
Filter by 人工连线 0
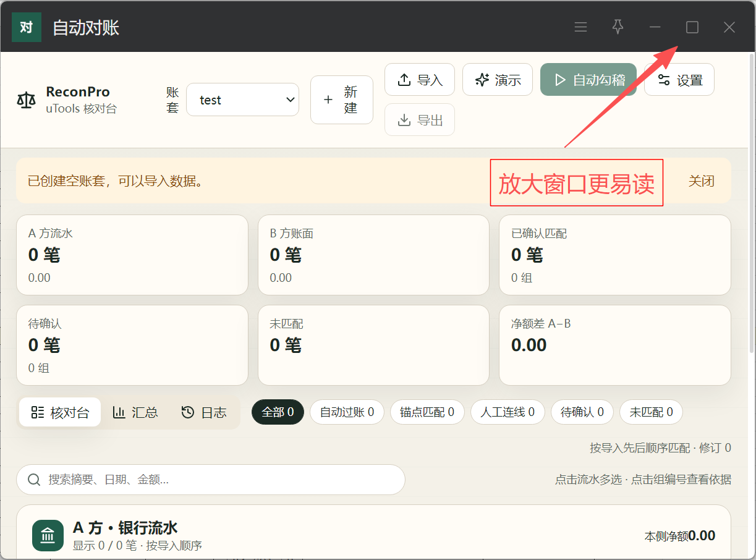coord(508,412)
